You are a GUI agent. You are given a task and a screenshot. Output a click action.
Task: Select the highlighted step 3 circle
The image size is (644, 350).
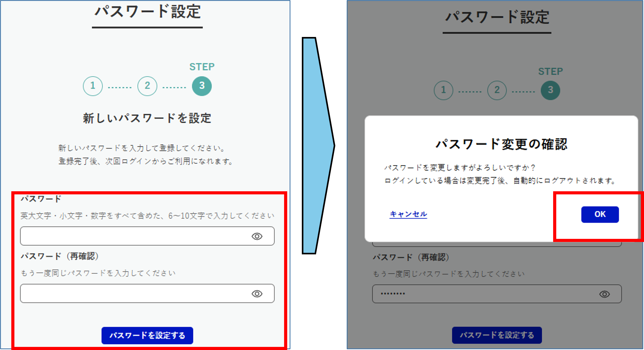click(x=202, y=86)
